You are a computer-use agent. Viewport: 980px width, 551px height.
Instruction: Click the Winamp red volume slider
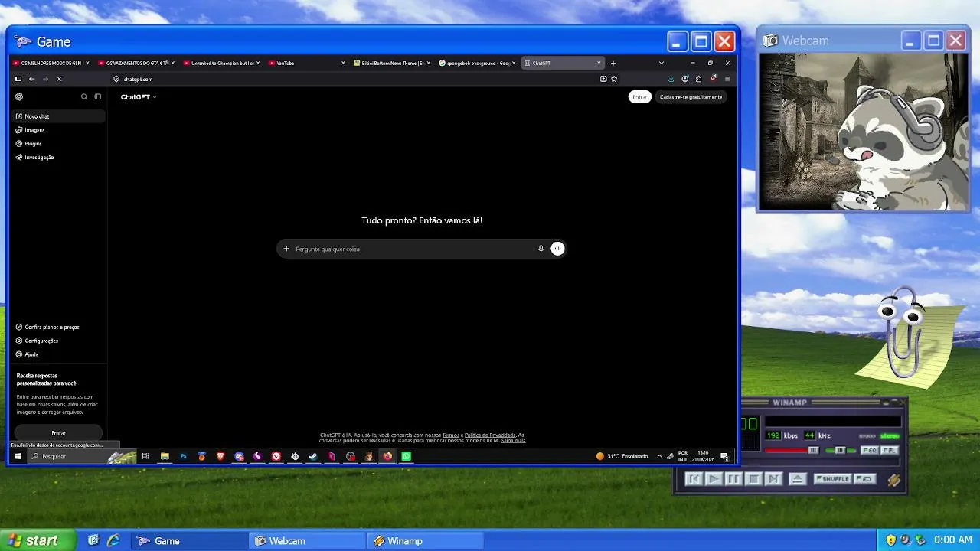click(792, 451)
